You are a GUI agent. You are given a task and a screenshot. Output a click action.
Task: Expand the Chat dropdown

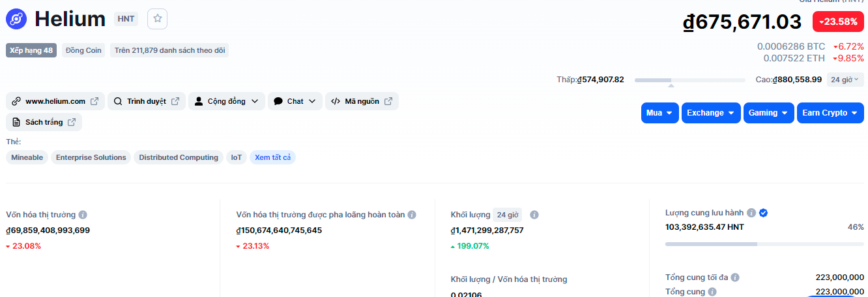coord(295,101)
